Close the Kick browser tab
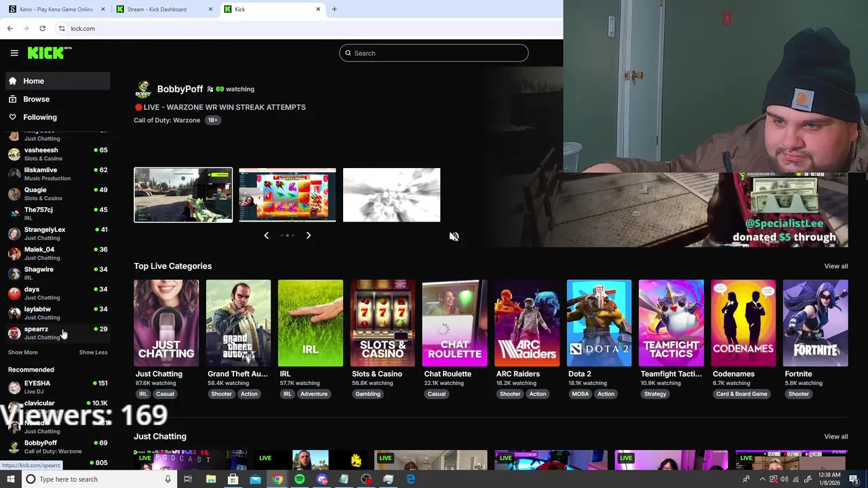The height and width of the screenshot is (488, 868). (318, 9)
